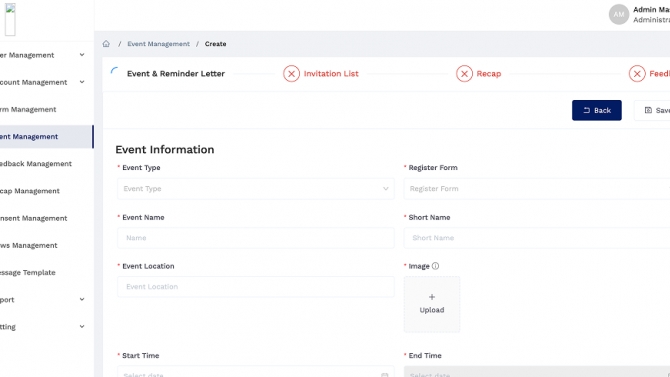This screenshot has width=670, height=377.
Task: Go to the Invitation List step
Action: pos(331,74)
